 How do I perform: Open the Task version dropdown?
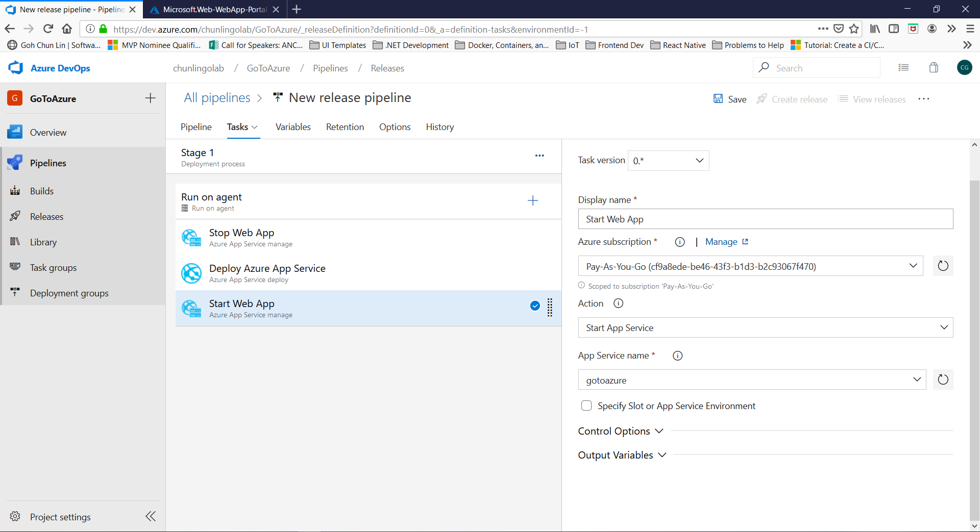[x=668, y=161]
